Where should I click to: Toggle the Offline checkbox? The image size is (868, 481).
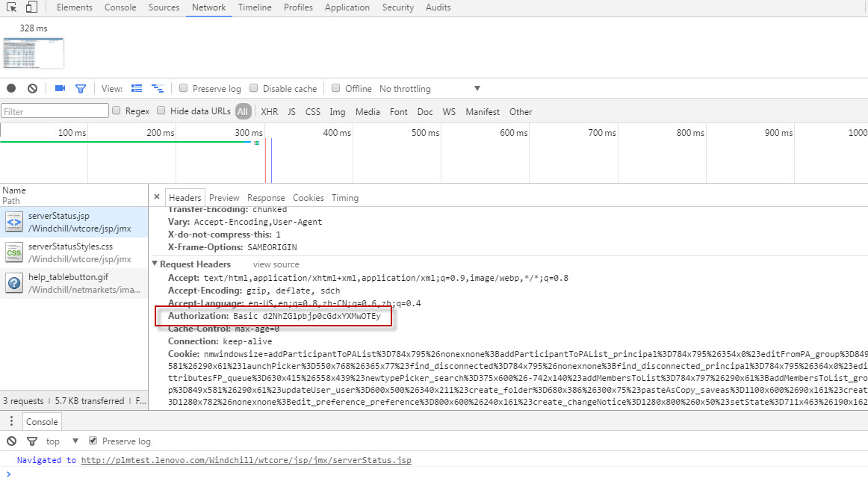pyautogui.click(x=335, y=88)
